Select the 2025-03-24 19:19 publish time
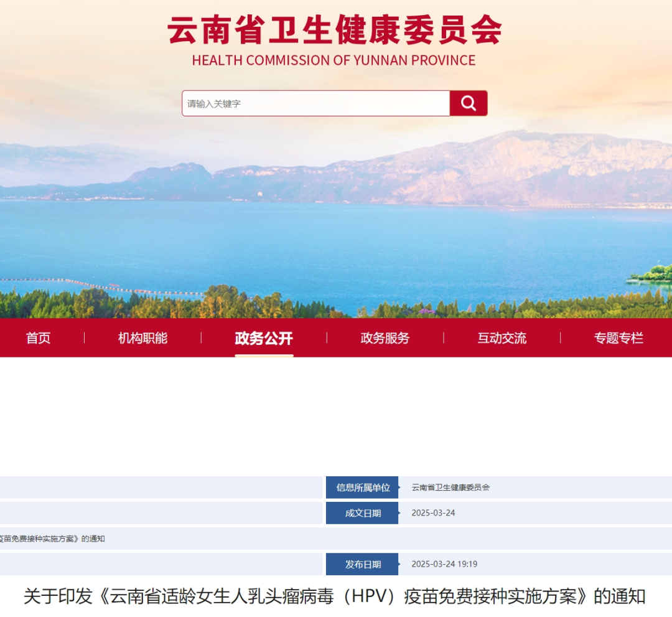This screenshot has width=672, height=617. point(444,564)
